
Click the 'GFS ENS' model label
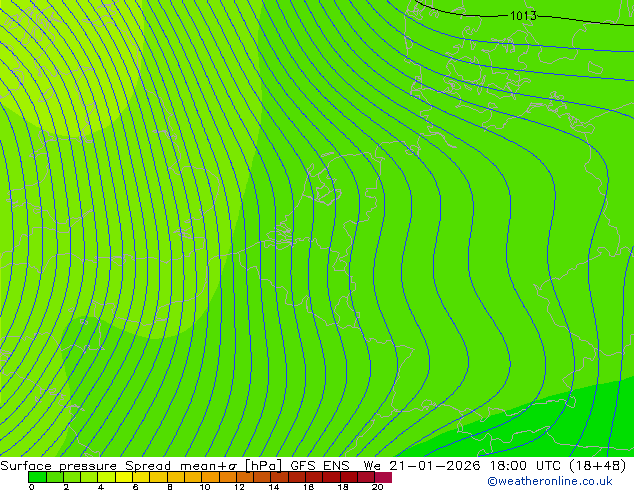click(x=320, y=466)
